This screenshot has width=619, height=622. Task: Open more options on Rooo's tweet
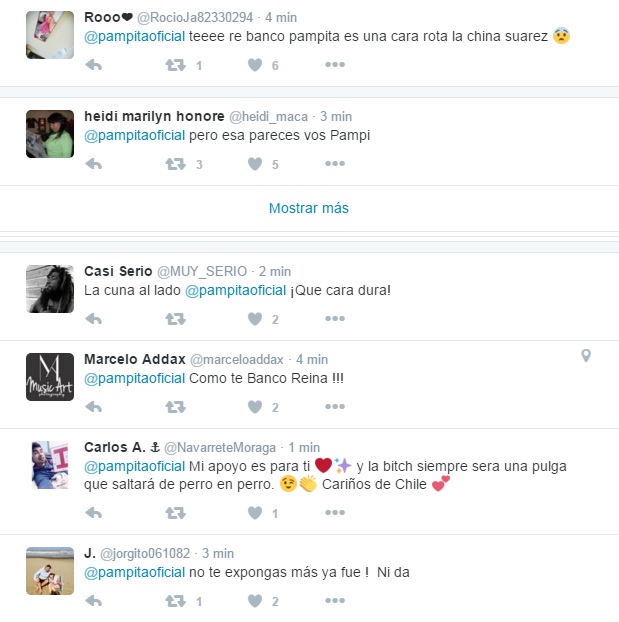point(335,65)
